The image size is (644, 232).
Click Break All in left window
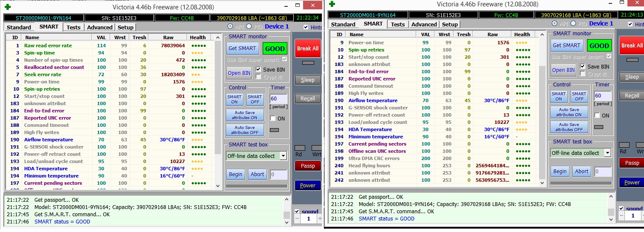pos(308,48)
